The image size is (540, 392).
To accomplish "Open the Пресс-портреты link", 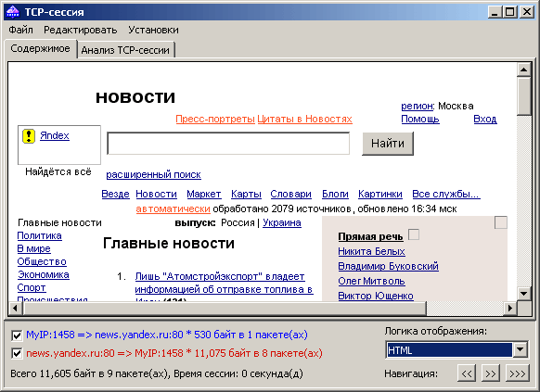I will (215, 119).
